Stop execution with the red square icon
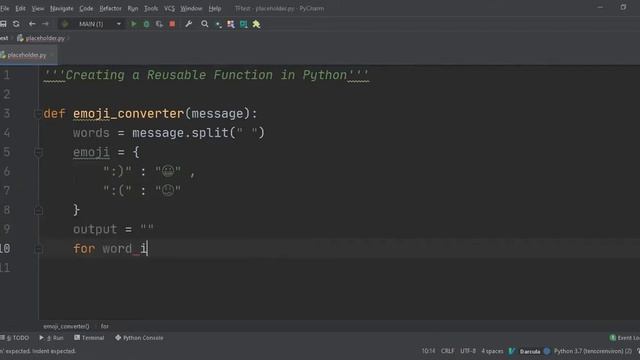The width and height of the screenshot is (640, 360). coord(172,24)
